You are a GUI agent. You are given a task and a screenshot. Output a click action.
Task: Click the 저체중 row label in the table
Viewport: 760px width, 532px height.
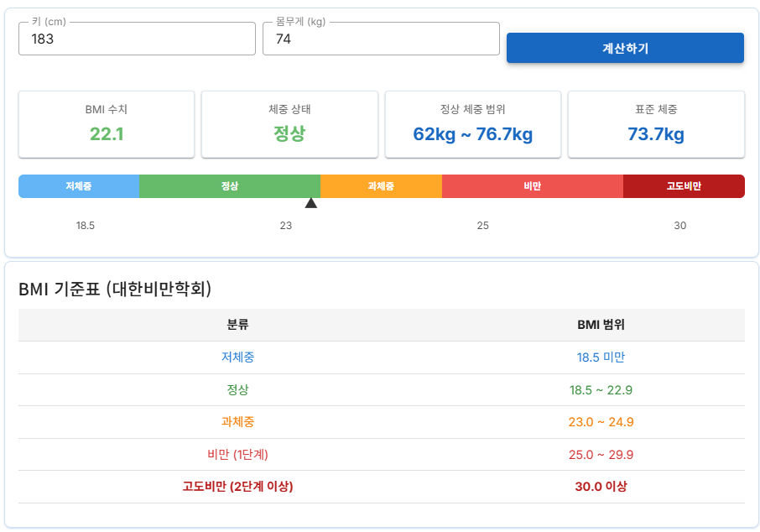tap(237, 357)
